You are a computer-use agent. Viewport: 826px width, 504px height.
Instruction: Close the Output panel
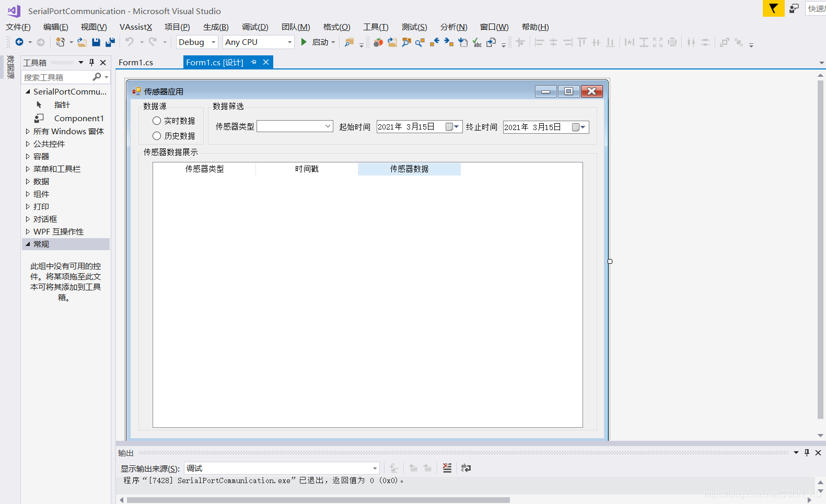(818, 453)
